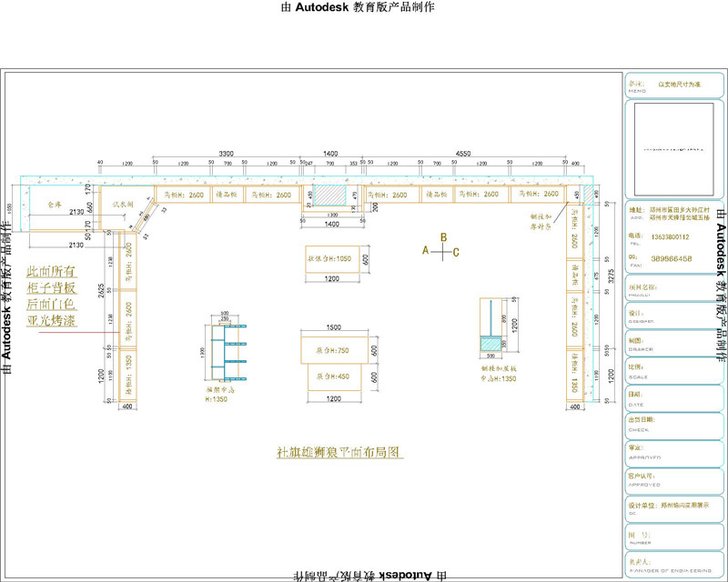Viewport: 728px width, 582px height.
Task: Click the 试衣间 room label
Action: [x=123, y=205]
